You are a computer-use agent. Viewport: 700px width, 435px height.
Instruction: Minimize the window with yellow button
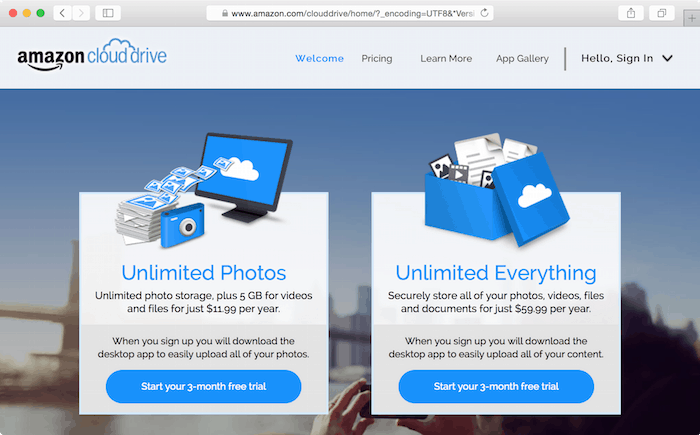pos(27,13)
